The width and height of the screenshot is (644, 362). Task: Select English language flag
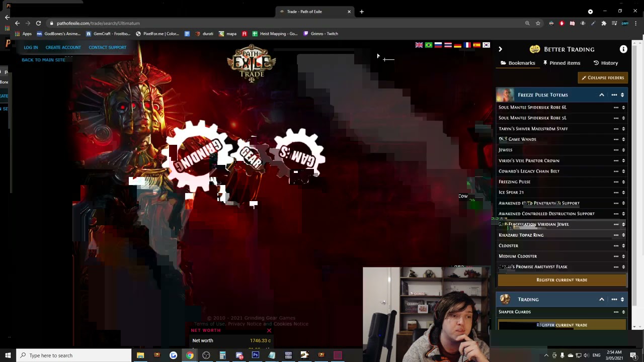pyautogui.click(x=419, y=45)
